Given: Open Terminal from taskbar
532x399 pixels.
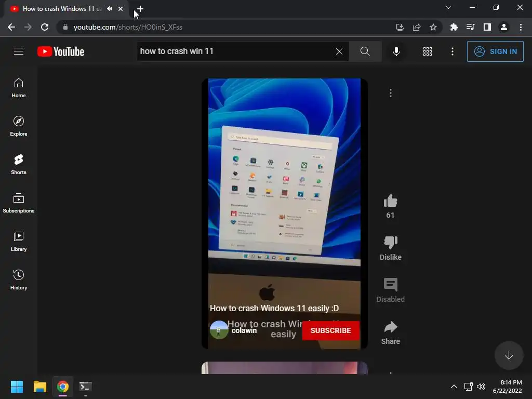Looking at the screenshot, I should point(86,387).
